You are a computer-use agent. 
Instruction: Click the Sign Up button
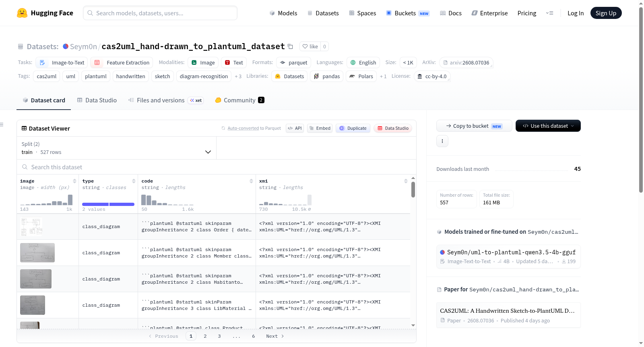tap(606, 13)
